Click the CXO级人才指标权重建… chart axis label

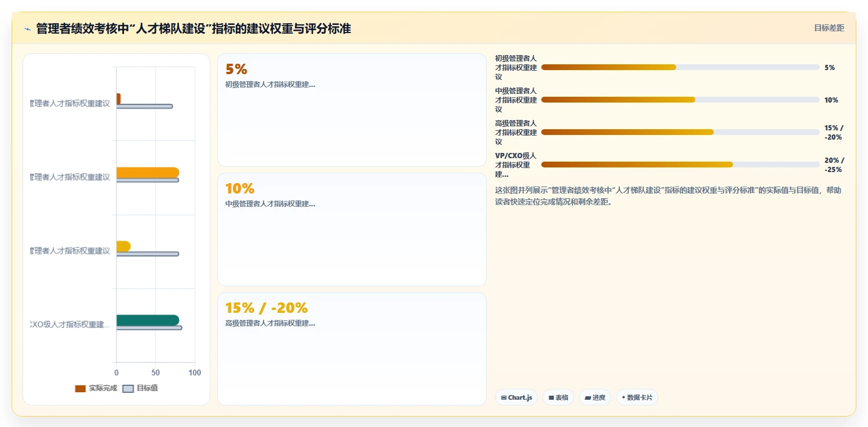point(70,324)
